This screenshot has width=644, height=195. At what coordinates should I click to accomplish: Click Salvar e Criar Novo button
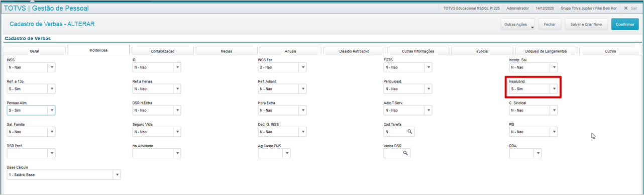(586, 24)
